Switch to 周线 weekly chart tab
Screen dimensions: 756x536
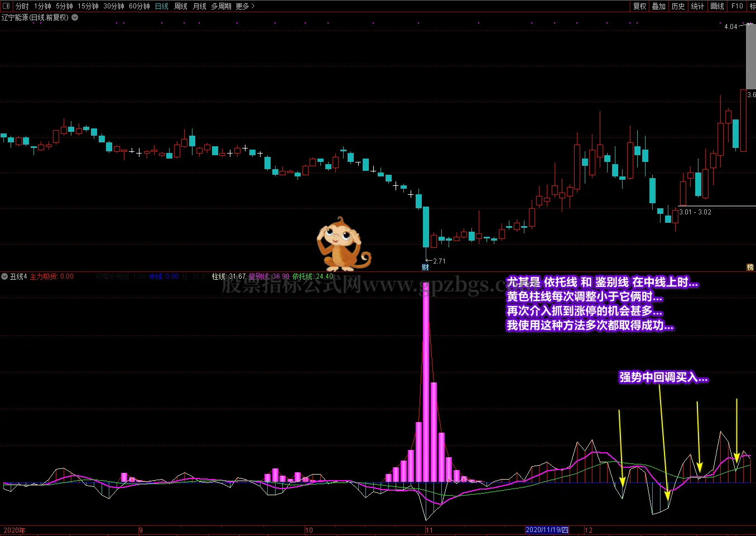(181, 6)
